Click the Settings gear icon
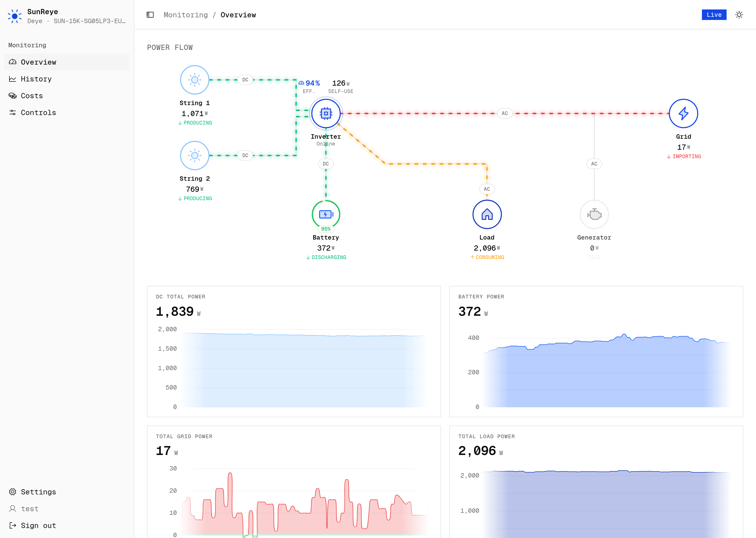 13,492
